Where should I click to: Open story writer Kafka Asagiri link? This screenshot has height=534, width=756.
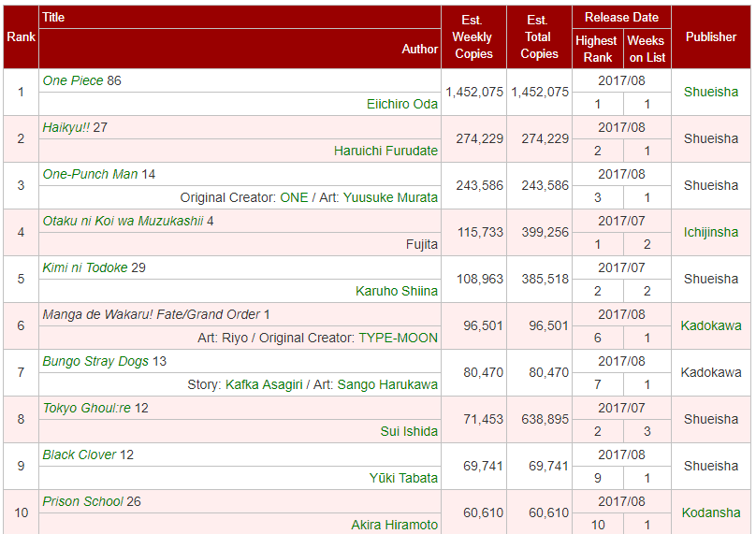(x=264, y=384)
